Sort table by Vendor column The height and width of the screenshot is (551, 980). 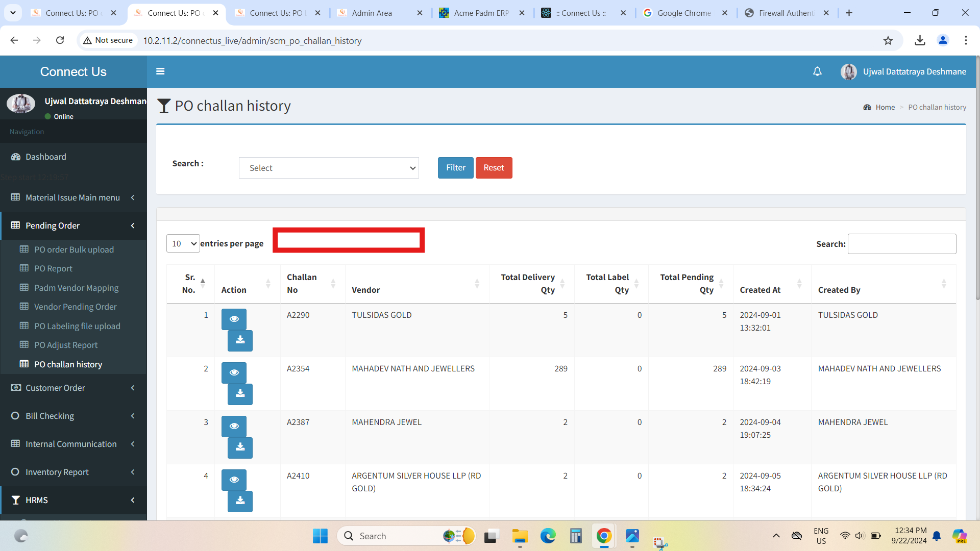click(416, 284)
